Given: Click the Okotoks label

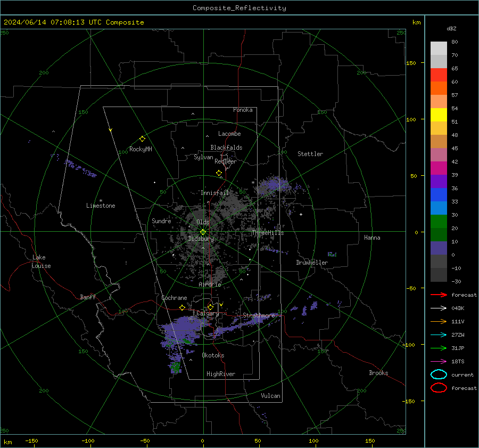Looking at the screenshot, I should click(213, 355).
